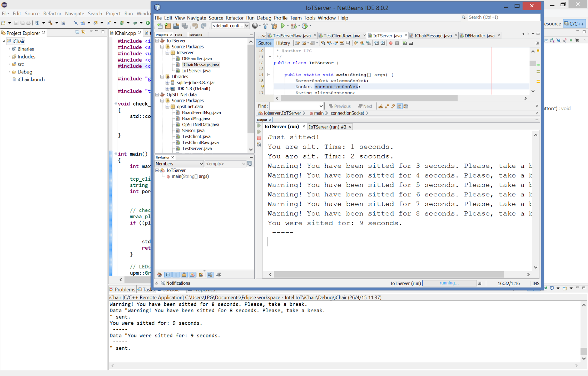This screenshot has height=376, width=588.
Task: Expand the sqlite-jdbc-3.8.7.jar node
Action: coord(167,83)
